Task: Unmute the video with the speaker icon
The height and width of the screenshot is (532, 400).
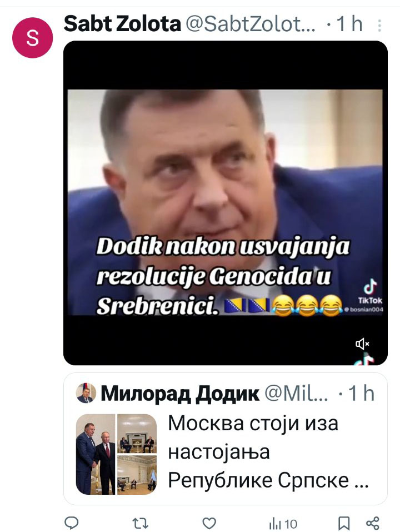Action: click(362, 344)
